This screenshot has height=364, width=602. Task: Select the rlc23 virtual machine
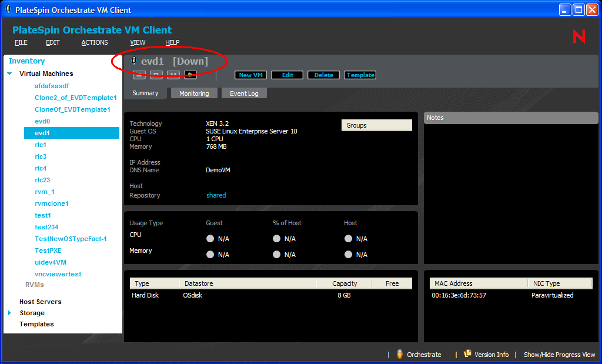point(42,180)
